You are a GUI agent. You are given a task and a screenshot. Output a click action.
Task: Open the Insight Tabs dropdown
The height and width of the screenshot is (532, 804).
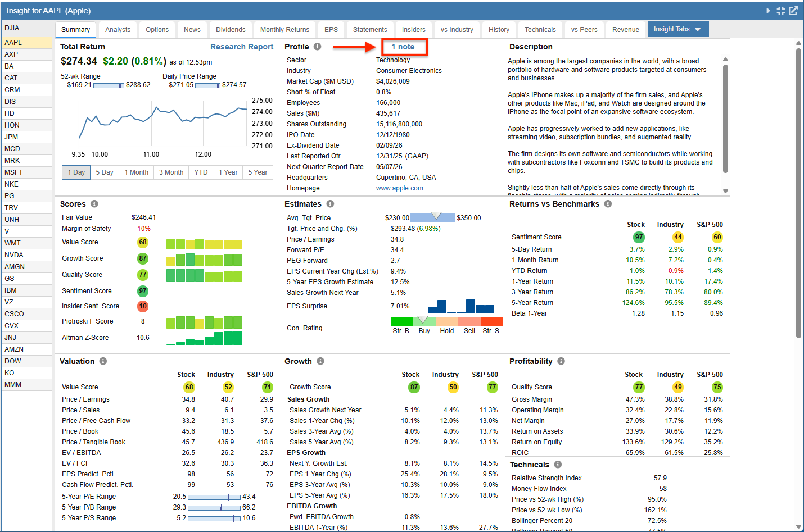[x=677, y=29]
